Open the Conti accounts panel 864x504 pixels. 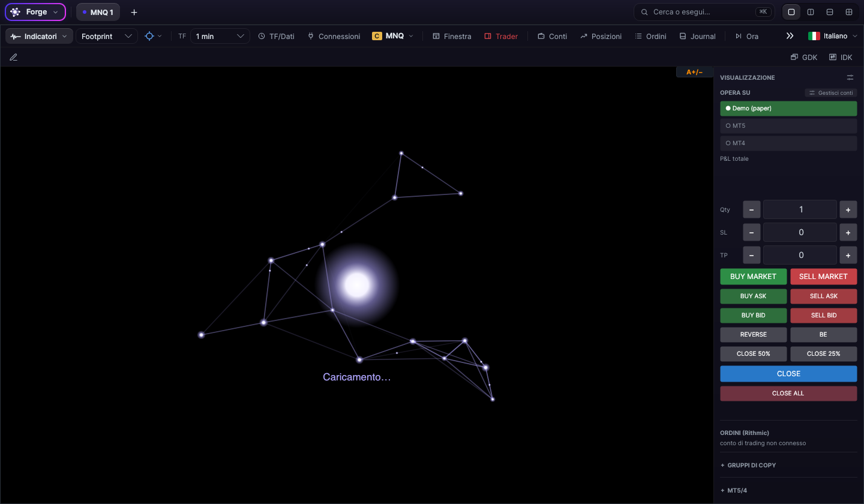tap(552, 36)
